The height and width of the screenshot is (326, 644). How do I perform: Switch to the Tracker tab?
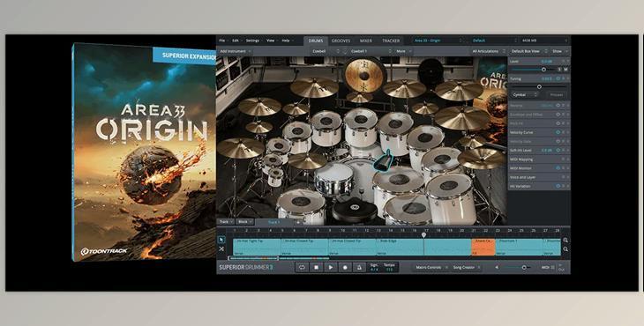point(391,41)
